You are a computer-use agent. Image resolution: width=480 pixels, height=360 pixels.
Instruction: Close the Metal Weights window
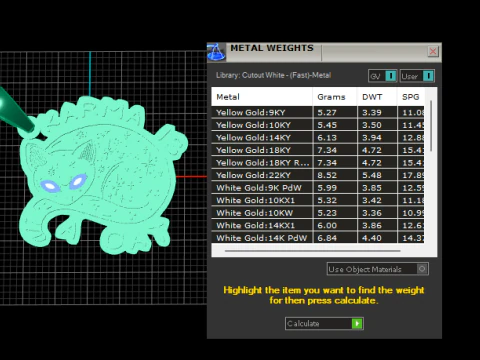(433, 51)
